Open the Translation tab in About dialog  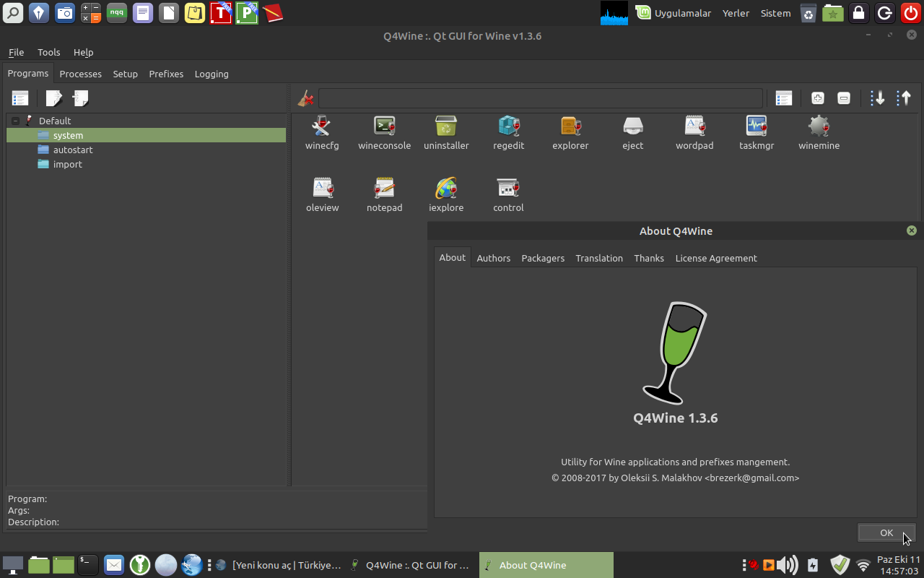599,258
